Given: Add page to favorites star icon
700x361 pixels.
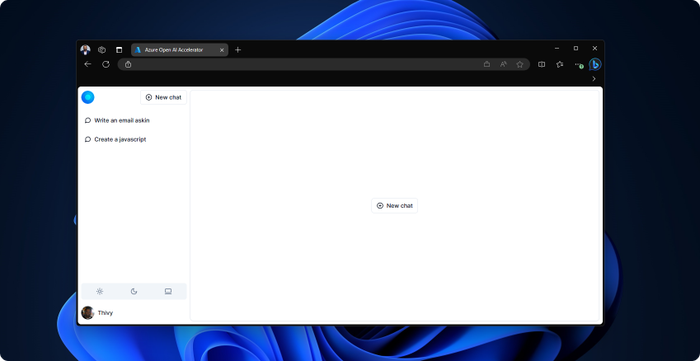Looking at the screenshot, I should 520,64.
